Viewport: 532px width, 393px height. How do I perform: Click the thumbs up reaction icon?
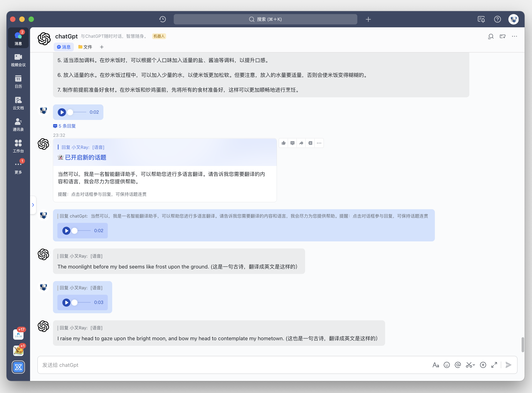click(283, 143)
